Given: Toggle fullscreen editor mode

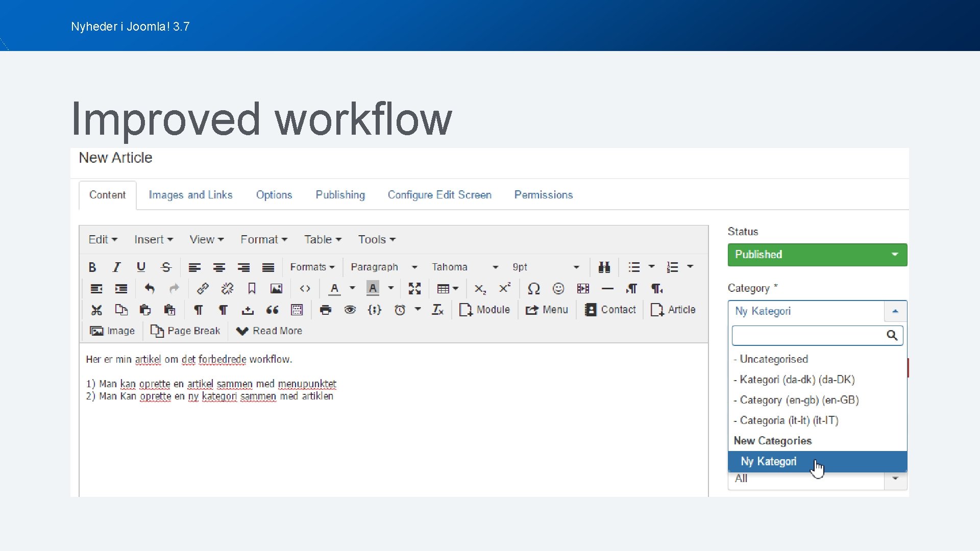Looking at the screenshot, I should click(x=414, y=289).
